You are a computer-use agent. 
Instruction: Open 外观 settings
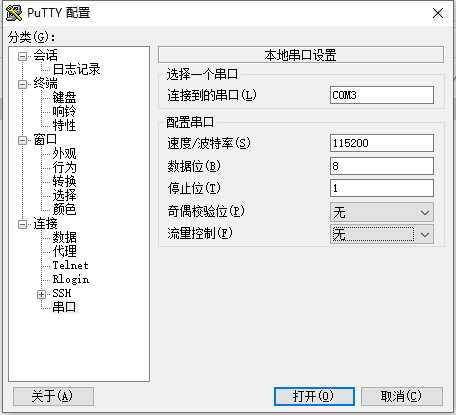point(64,153)
